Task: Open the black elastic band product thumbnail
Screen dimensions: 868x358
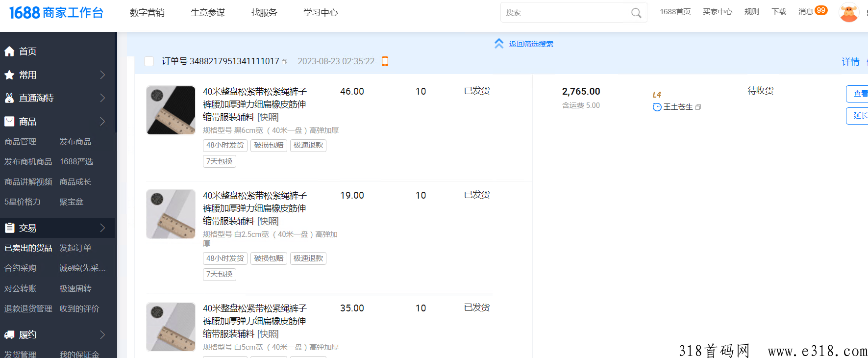Action: click(x=171, y=110)
